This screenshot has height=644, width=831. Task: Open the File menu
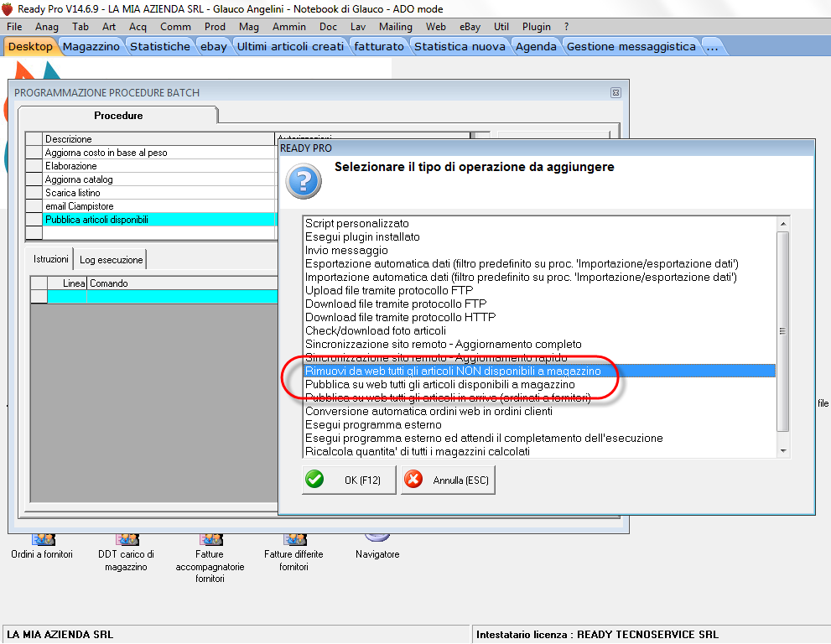pyautogui.click(x=14, y=27)
